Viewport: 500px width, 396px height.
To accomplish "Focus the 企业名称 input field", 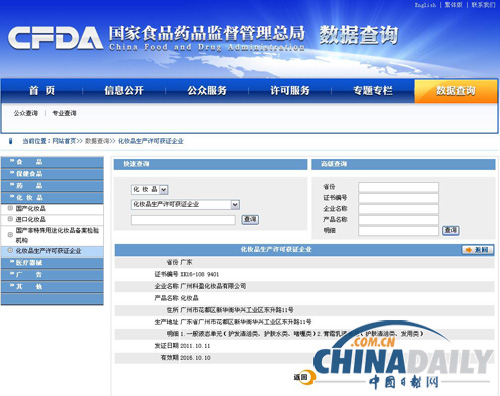I will coord(398,209).
